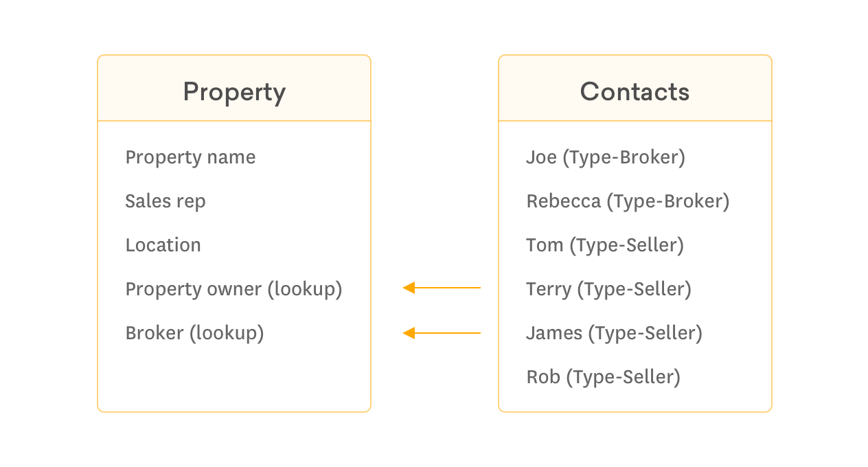Click the Sales rep field

coord(165,201)
